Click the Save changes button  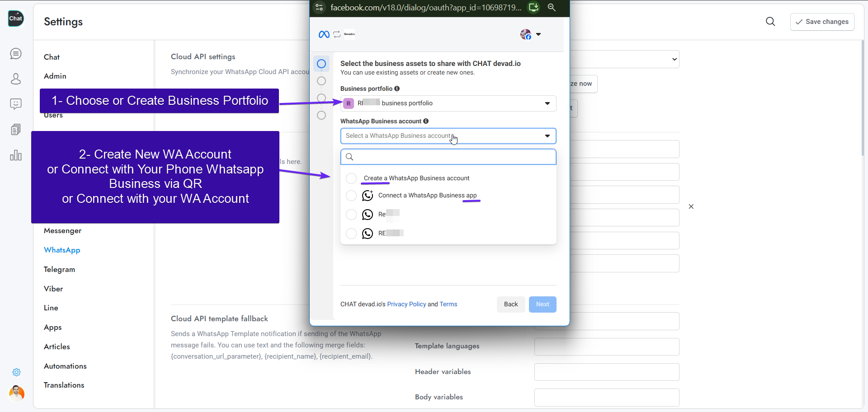click(822, 22)
